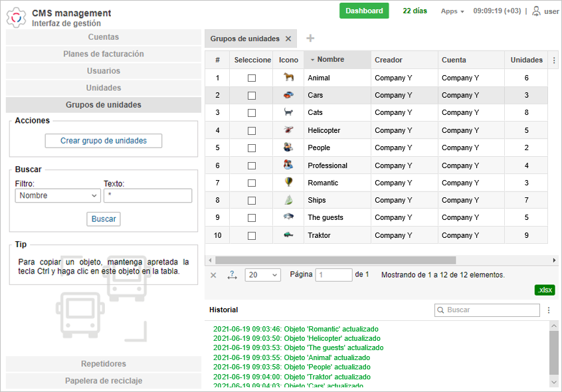Click the Helicopter group icon

(x=288, y=130)
